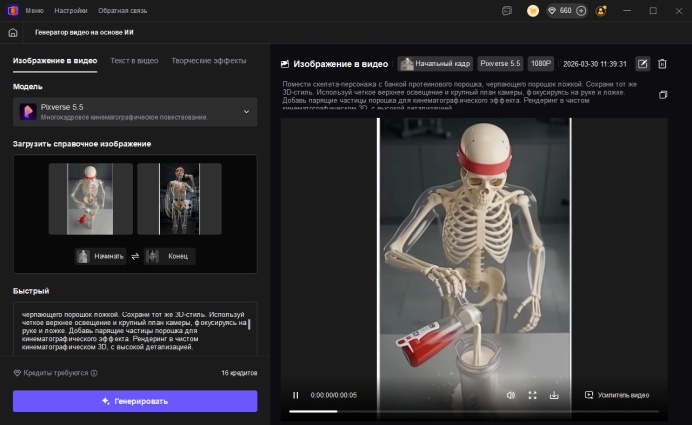This screenshot has height=425, width=692.
Task: Click the 2026-03-30 11:39:31 timestamp
Action: (x=594, y=64)
